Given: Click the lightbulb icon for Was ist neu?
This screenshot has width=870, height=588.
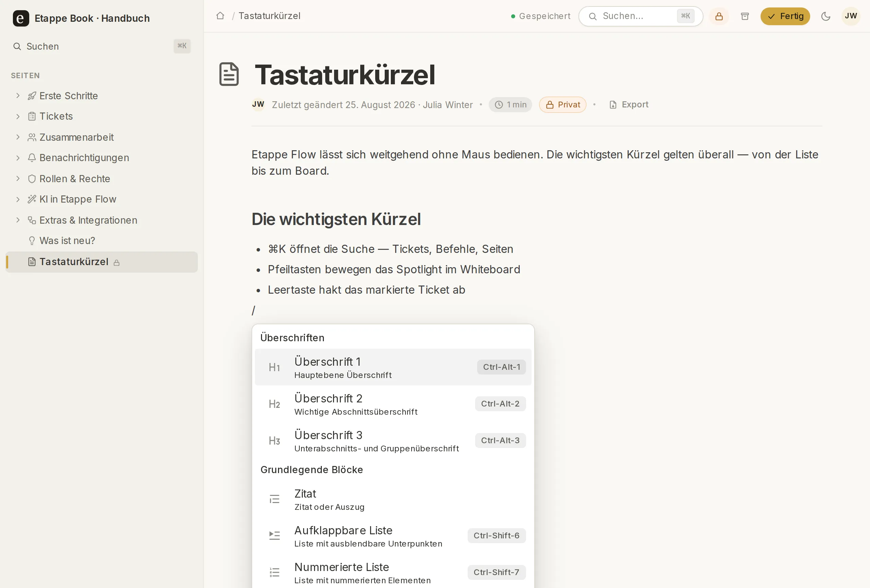Looking at the screenshot, I should [x=32, y=241].
